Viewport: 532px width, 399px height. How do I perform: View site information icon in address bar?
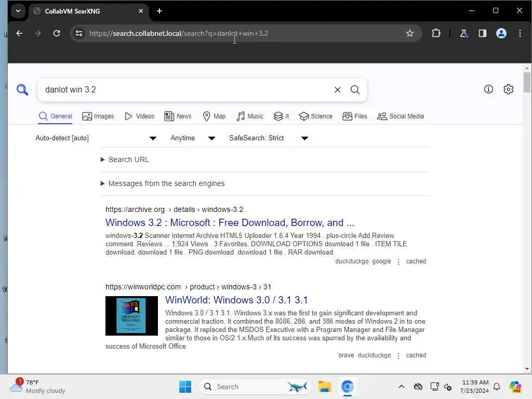(x=79, y=33)
